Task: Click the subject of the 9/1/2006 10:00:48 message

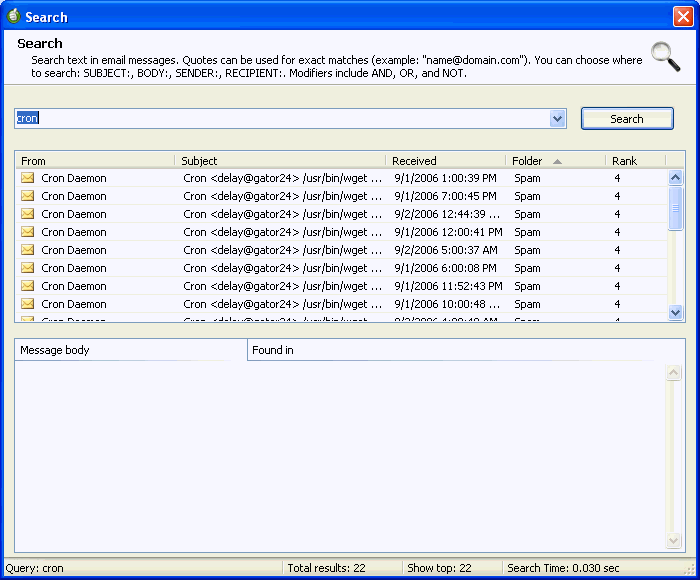Action: (x=283, y=304)
